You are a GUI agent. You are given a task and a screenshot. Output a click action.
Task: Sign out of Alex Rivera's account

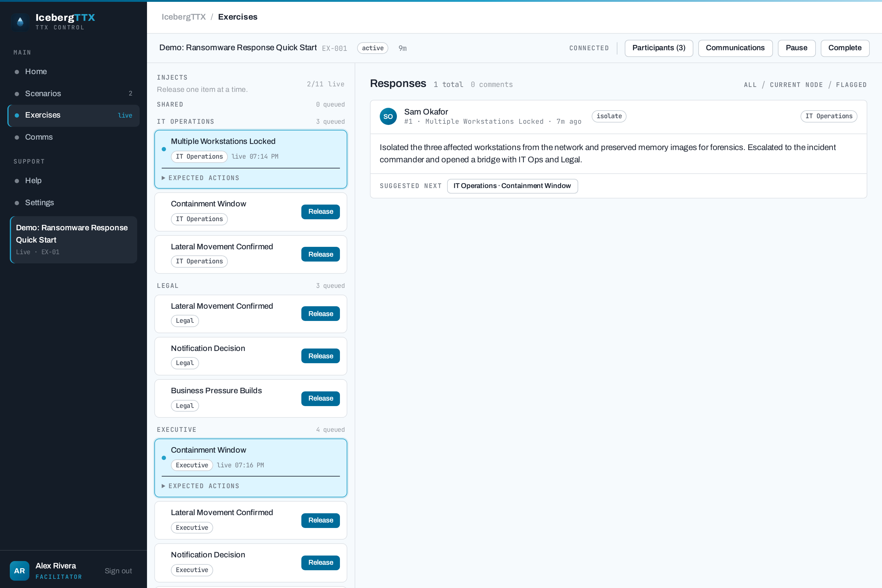click(x=118, y=570)
